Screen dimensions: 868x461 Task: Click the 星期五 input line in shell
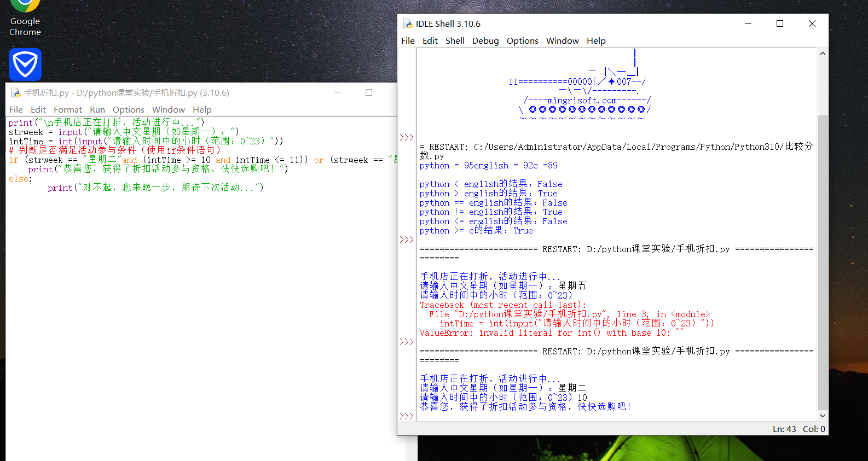503,286
